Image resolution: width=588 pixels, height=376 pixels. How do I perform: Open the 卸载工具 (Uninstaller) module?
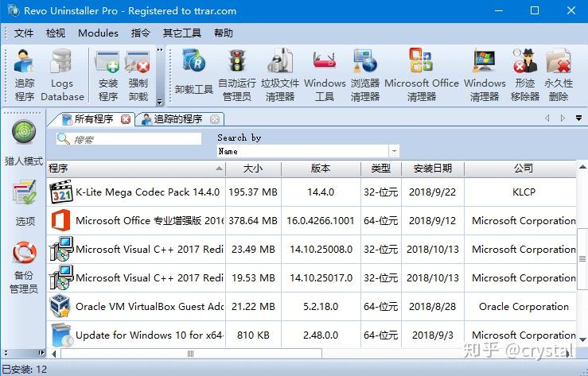[194, 73]
